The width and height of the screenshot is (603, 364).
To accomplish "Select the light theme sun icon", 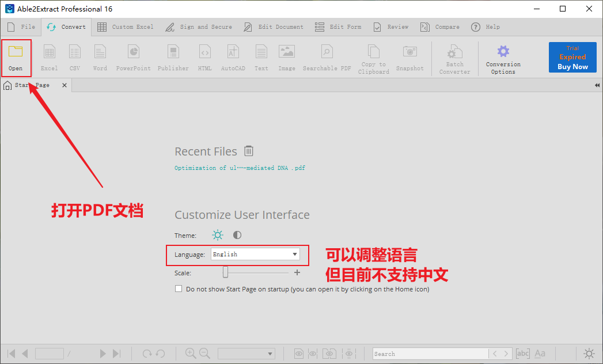I will tap(218, 235).
